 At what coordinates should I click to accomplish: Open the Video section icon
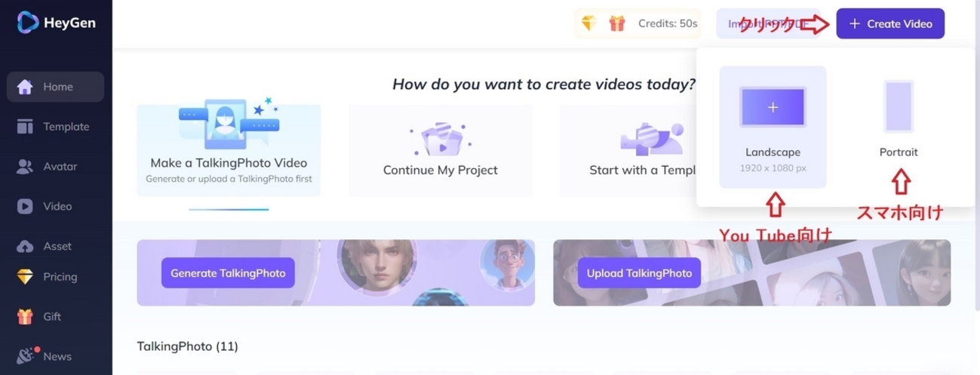tap(25, 206)
